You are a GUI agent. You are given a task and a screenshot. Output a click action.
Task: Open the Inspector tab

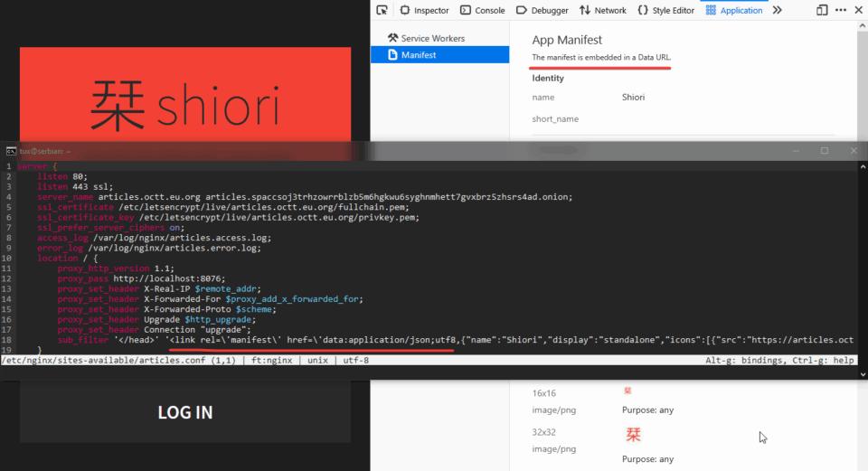tap(424, 10)
